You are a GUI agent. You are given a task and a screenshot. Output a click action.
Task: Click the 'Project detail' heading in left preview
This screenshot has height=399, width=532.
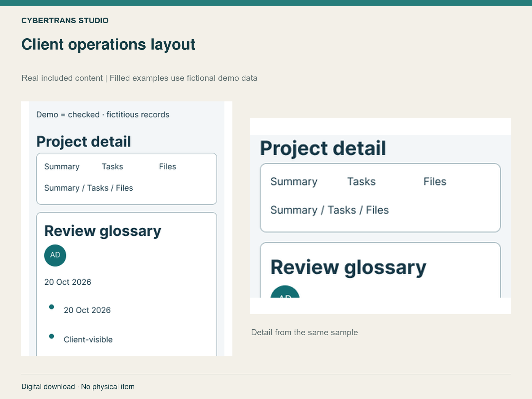(83, 142)
